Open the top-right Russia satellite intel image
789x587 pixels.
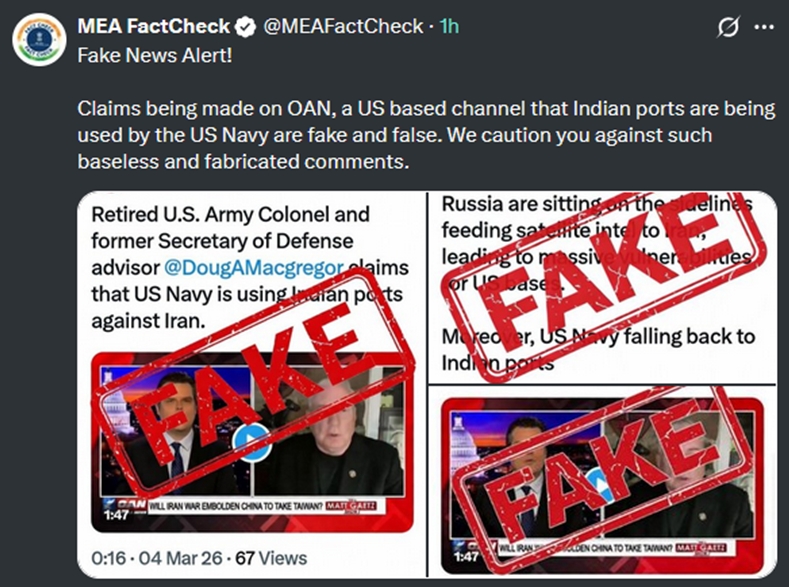(602, 285)
